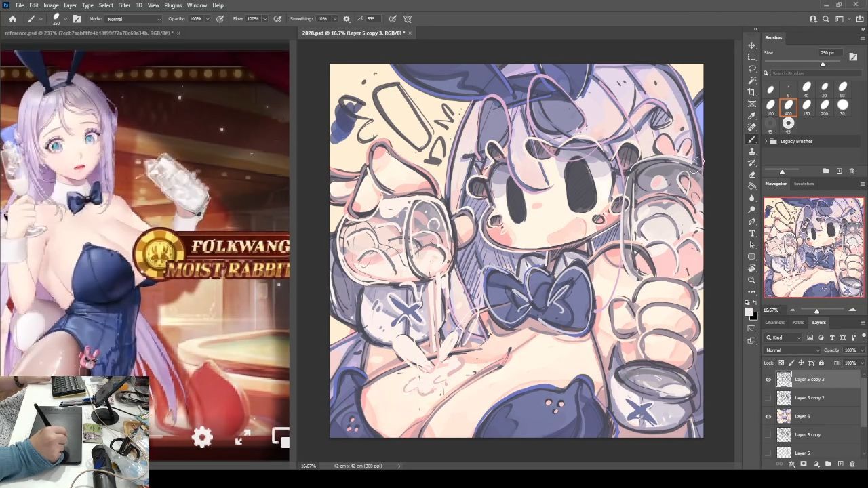This screenshot has height=488, width=868.
Task: Create new brush in Brushes panel
Action: pyautogui.click(x=839, y=171)
